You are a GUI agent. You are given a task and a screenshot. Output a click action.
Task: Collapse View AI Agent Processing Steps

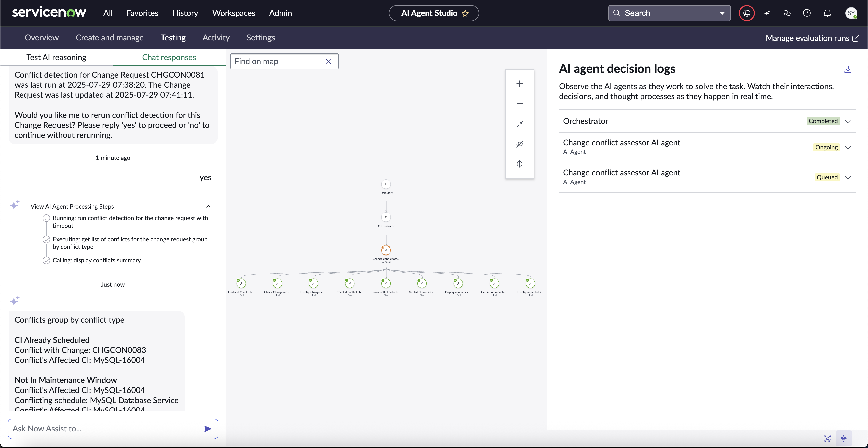pos(208,206)
